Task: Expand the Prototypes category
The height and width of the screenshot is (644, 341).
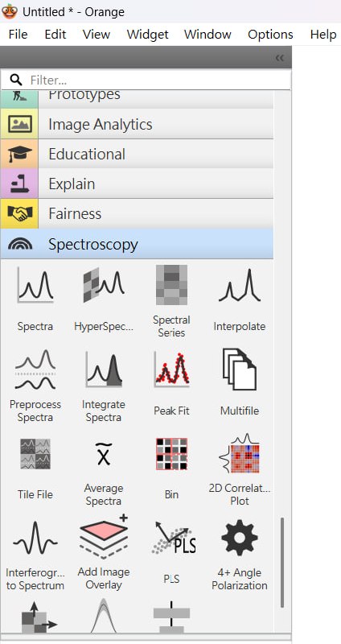Action: [137, 99]
